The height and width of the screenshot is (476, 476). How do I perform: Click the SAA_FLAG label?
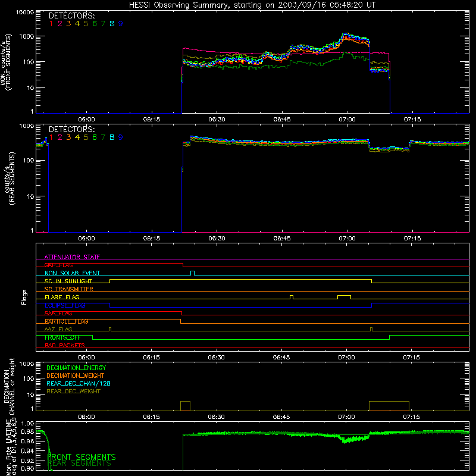pyautogui.click(x=58, y=314)
